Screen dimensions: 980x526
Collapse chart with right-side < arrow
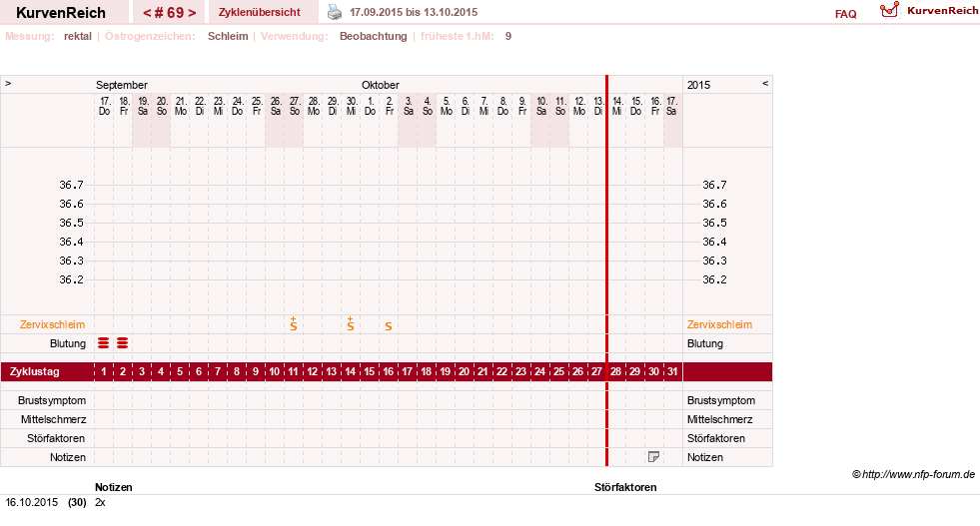(765, 83)
